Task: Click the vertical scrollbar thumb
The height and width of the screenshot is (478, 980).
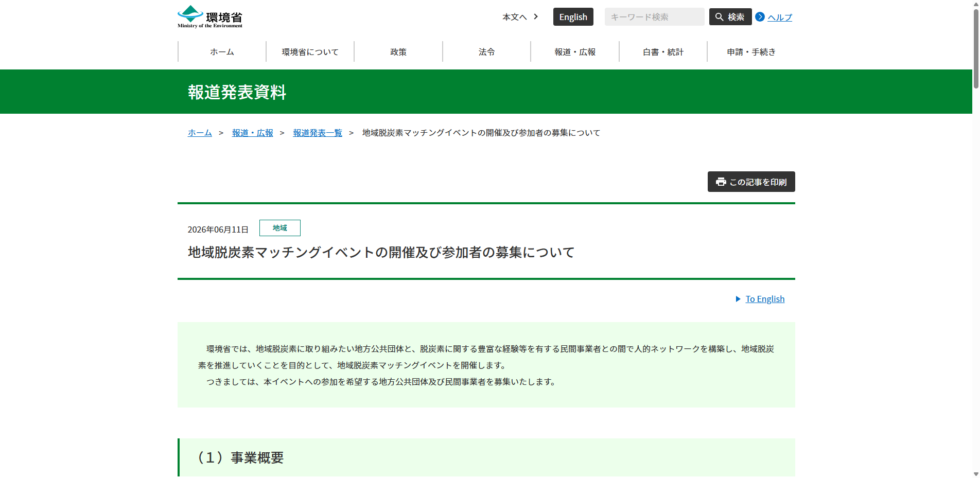Action: [x=975, y=49]
